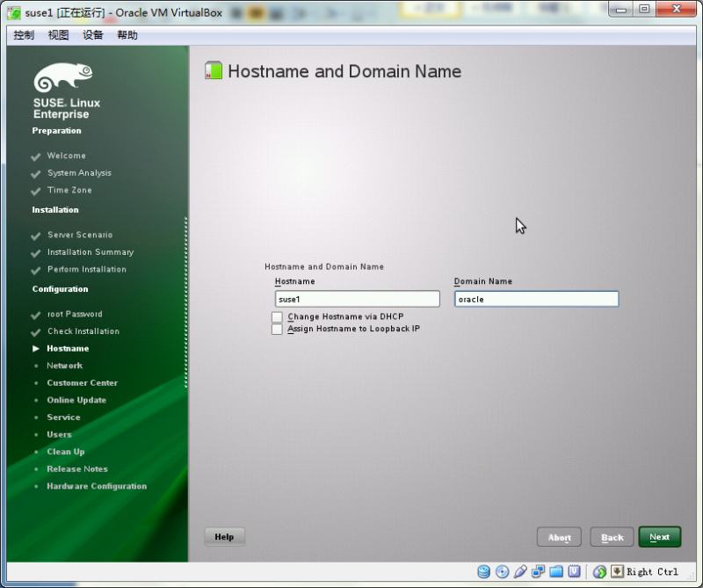
Task: Click the virtualization features chip icon
Action: pyautogui.click(x=575, y=571)
